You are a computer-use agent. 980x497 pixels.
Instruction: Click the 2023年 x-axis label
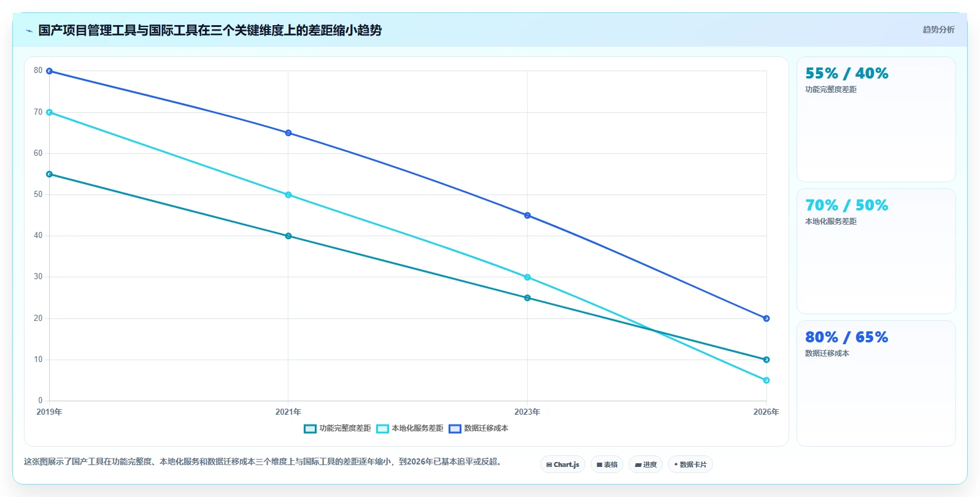tap(527, 412)
